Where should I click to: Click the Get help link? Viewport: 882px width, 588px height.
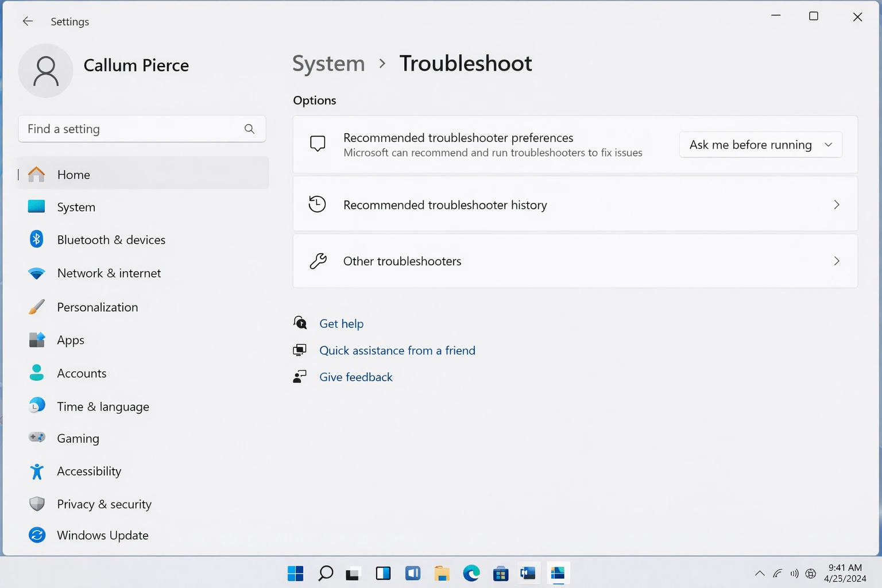pos(342,323)
